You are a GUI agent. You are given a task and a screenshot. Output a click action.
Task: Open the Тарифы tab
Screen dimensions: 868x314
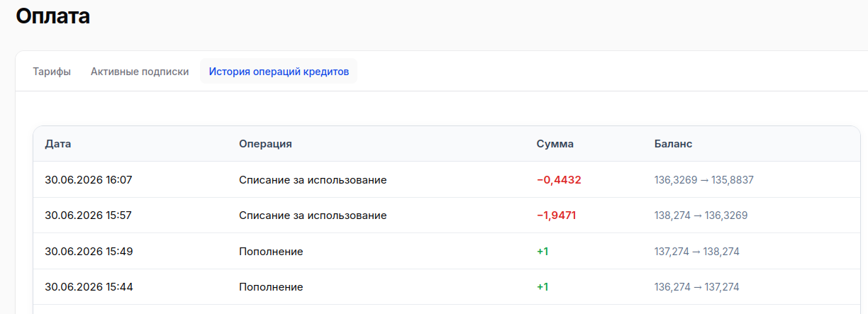coord(52,72)
